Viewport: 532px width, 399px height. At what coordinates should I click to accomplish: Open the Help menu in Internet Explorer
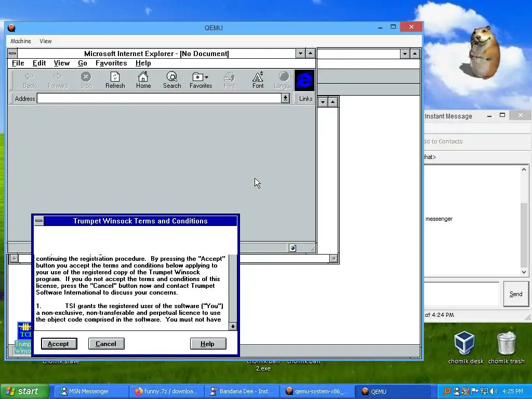tap(143, 63)
